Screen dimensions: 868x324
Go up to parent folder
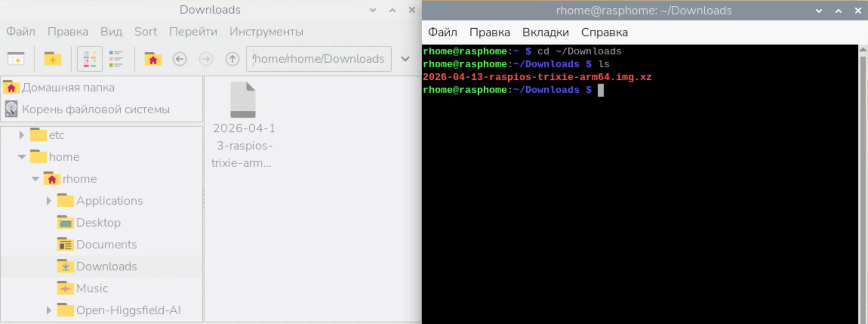click(232, 59)
